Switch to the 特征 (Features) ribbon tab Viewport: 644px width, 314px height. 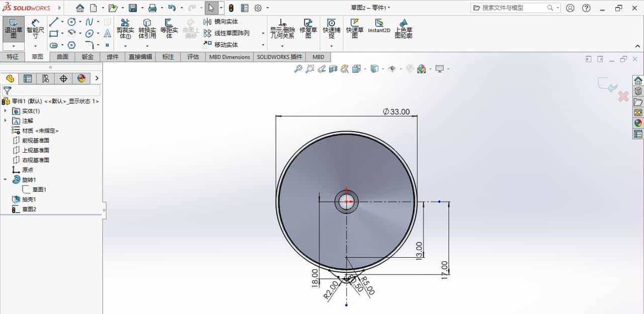pos(13,57)
